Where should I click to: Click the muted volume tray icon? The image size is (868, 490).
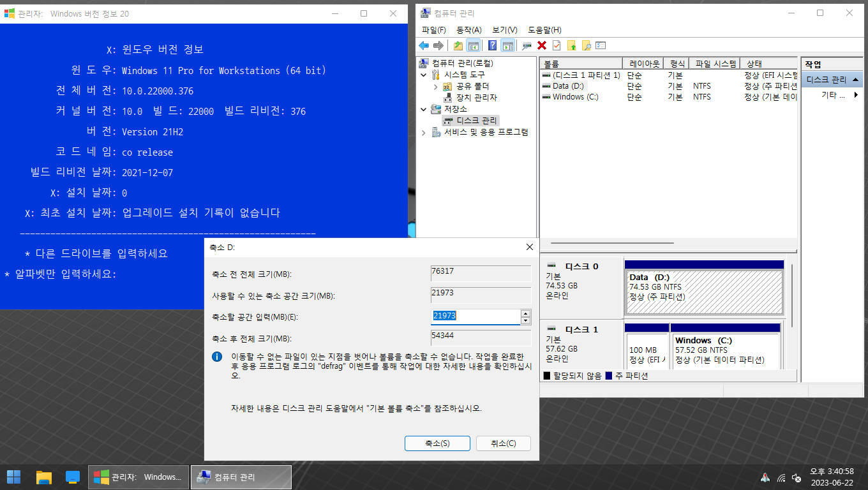pyautogui.click(x=797, y=477)
